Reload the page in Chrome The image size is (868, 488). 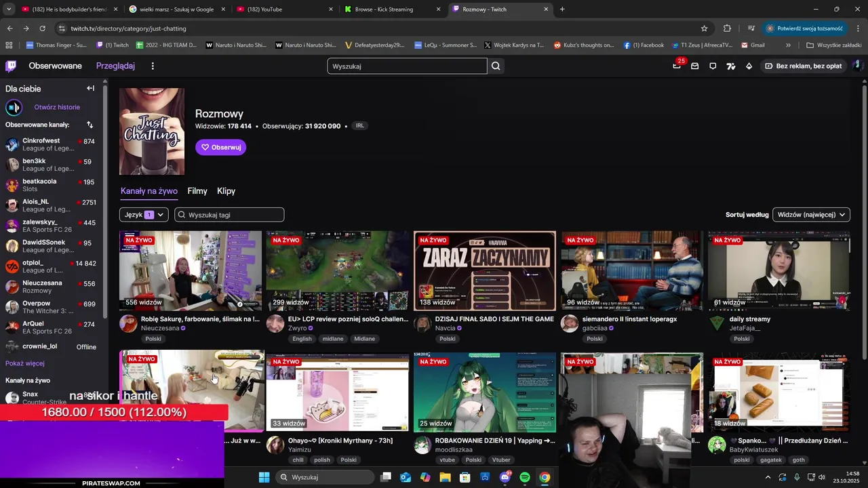pyautogui.click(x=42, y=28)
